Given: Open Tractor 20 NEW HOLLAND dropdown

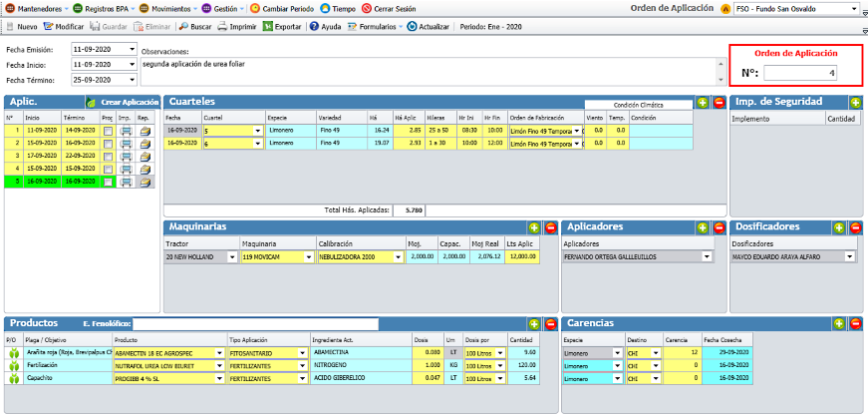Looking at the screenshot, I should [232, 257].
